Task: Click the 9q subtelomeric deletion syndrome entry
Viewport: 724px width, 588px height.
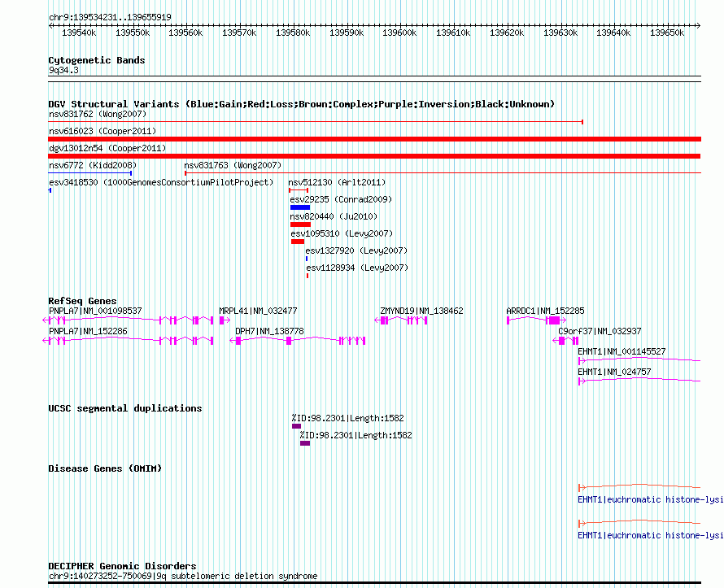Action: click(183, 576)
